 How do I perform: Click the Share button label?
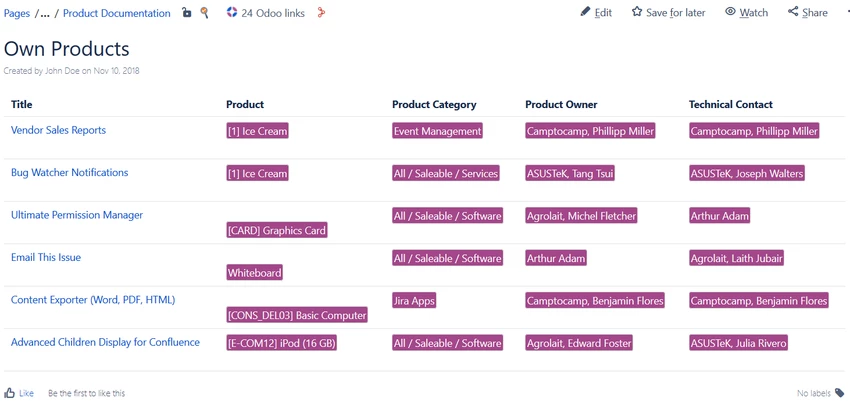click(x=815, y=13)
